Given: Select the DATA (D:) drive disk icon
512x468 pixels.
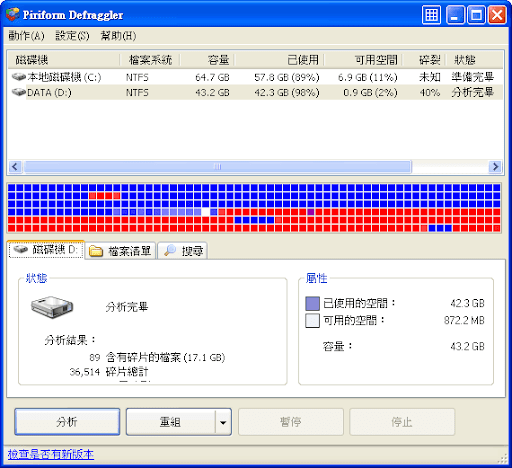Looking at the screenshot, I should (19, 92).
